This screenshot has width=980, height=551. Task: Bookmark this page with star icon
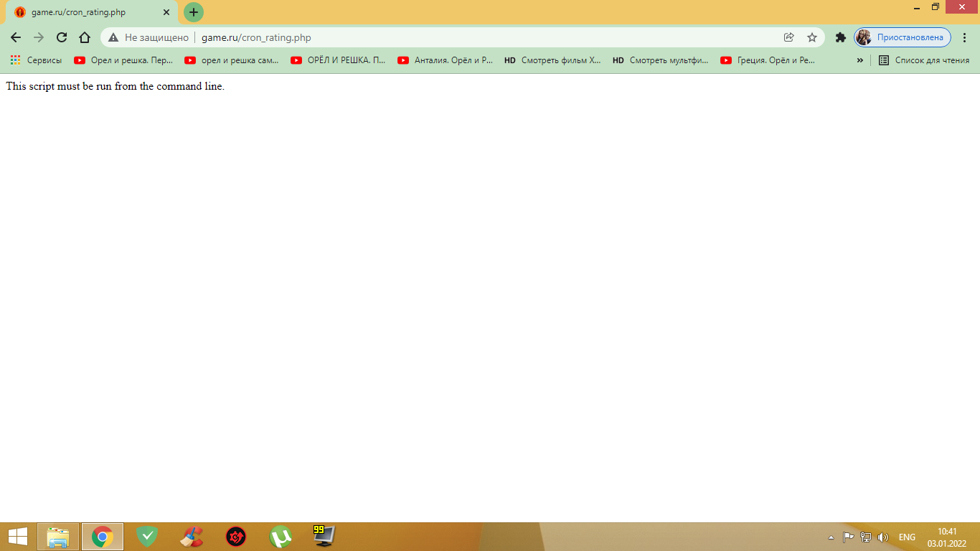click(x=812, y=37)
